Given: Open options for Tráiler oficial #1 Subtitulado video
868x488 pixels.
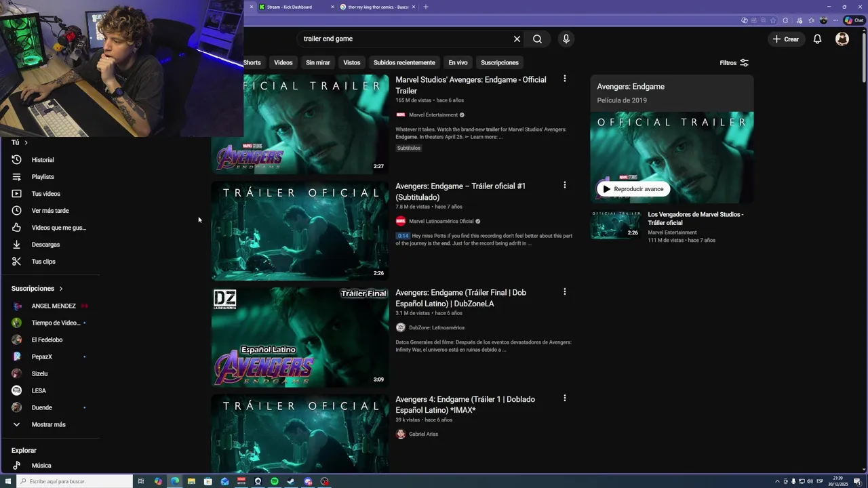Looking at the screenshot, I should (x=564, y=185).
